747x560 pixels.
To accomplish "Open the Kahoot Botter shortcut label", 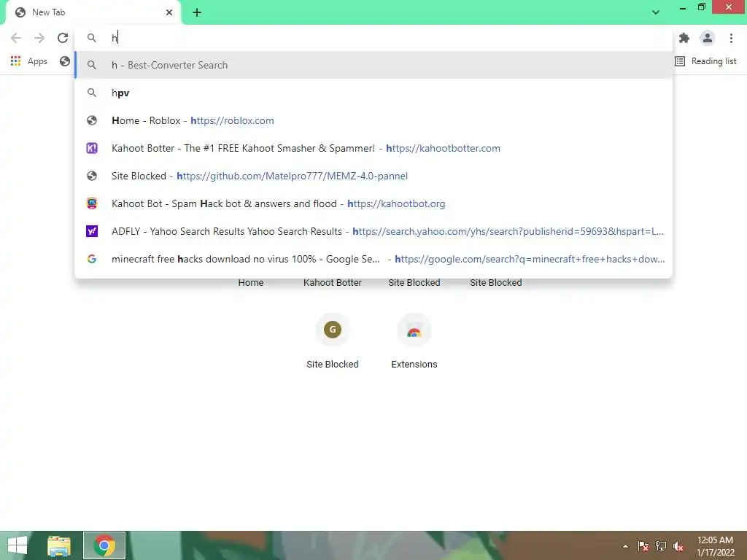I will 333,282.
